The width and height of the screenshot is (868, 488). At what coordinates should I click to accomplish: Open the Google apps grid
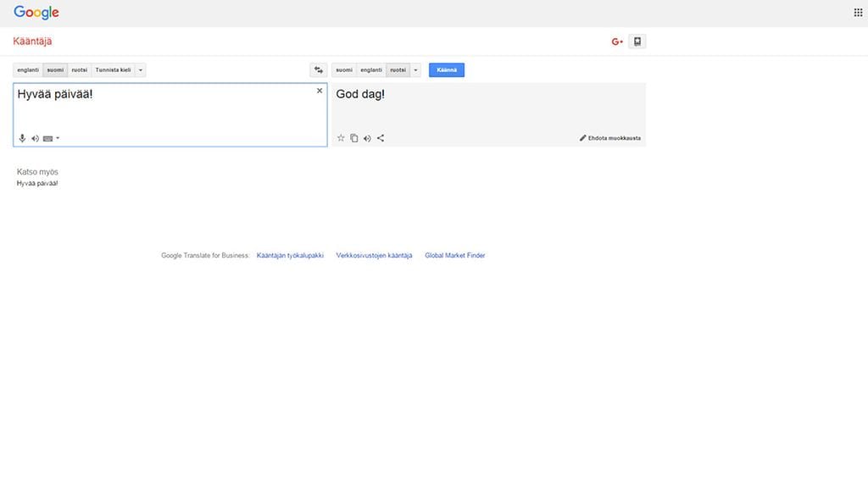click(857, 11)
